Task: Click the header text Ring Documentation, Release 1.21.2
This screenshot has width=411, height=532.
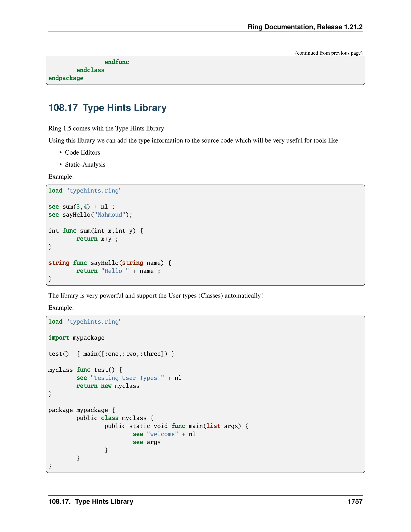Action: 305,27
